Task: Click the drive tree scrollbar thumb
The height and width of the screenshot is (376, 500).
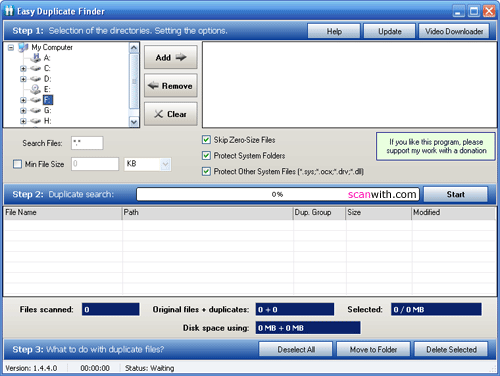Action: [134, 81]
